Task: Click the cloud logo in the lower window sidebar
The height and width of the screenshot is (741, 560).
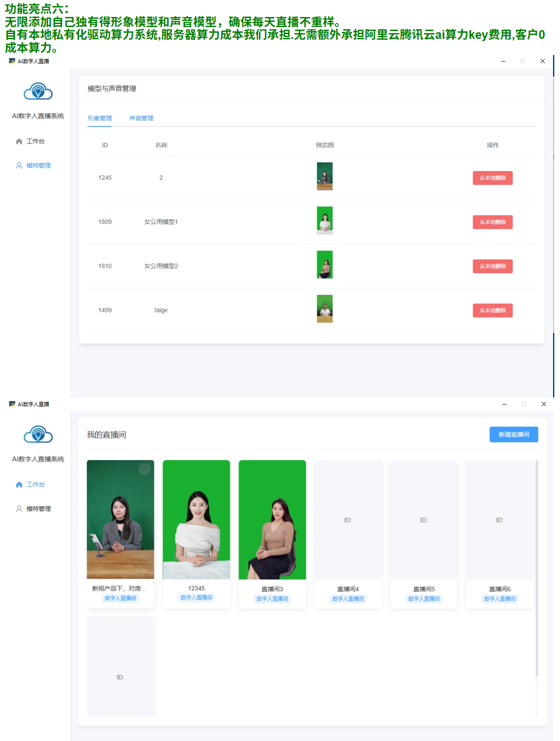Action: coord(38,435)
